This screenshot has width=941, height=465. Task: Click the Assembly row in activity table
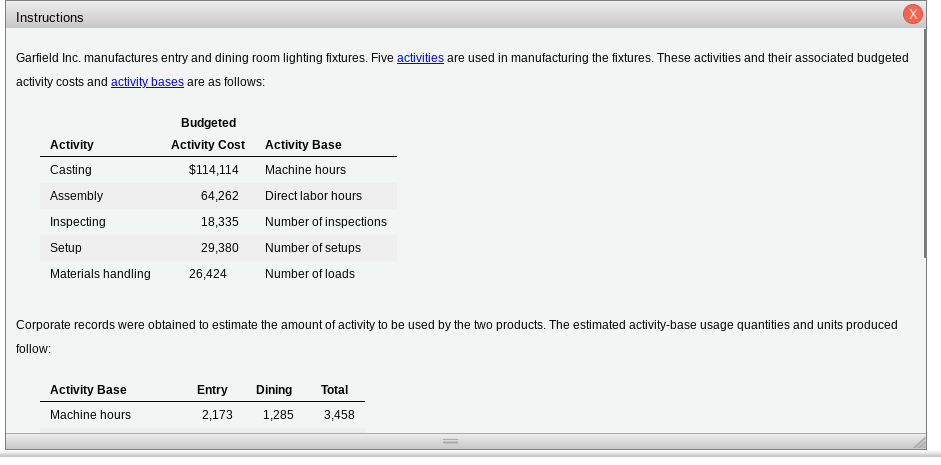[x=218, y=196]
